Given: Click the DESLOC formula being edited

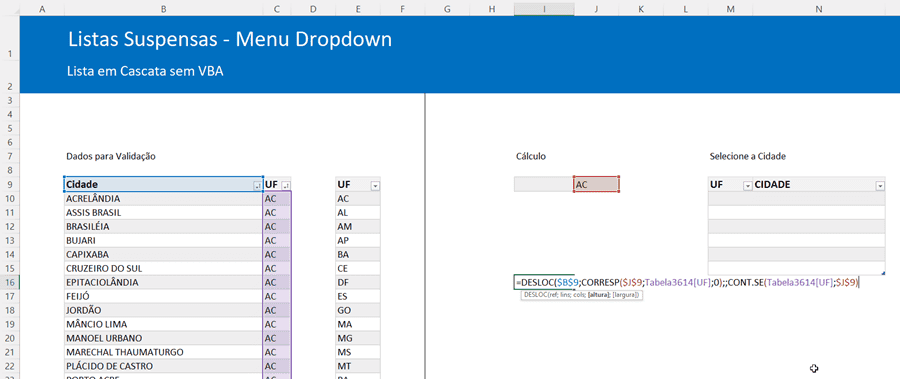Looking at the screenshot, I should point(687,282).
